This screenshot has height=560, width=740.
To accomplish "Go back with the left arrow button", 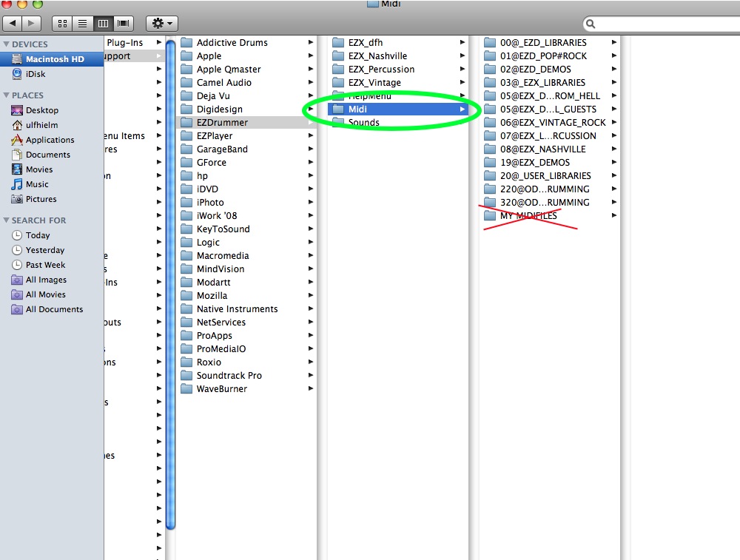I will pyautogui.click(x=13, y=23).
